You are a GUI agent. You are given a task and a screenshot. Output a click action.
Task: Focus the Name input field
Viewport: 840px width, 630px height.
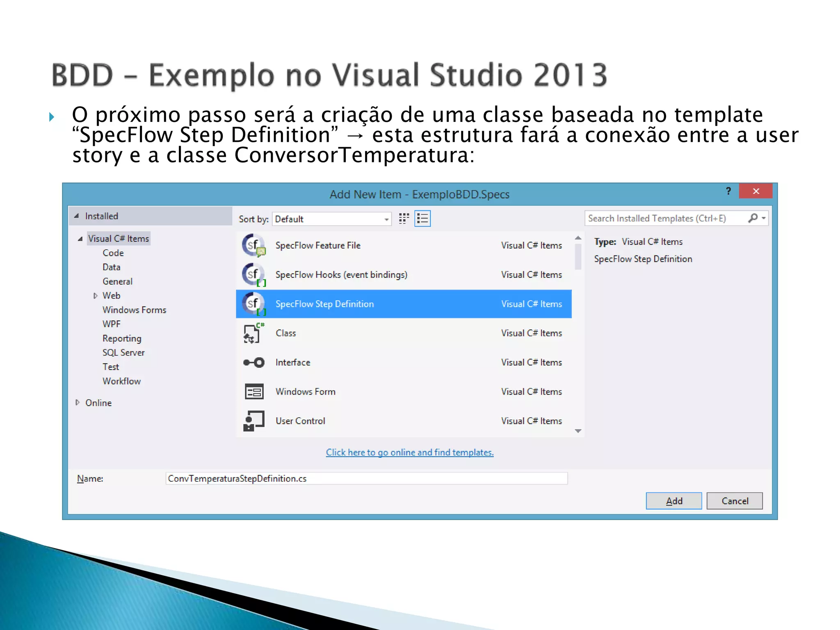367,478
